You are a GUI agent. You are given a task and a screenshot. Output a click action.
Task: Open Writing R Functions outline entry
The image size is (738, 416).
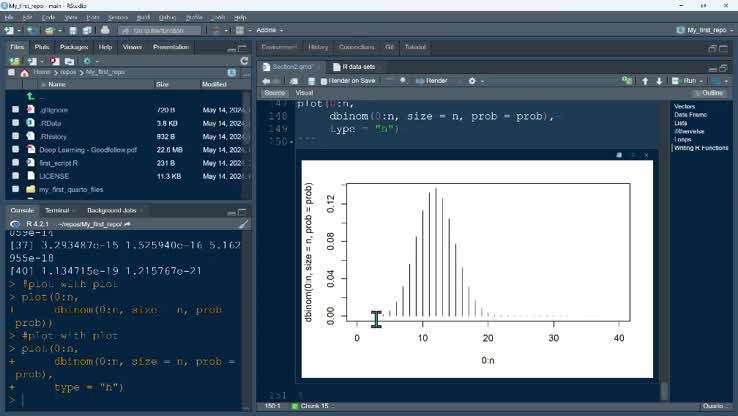click(701, 148)
